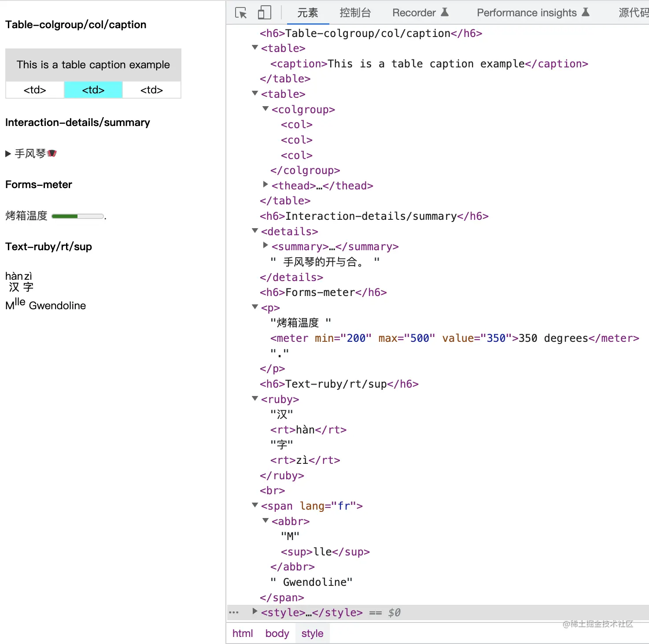Select the second col element line
The height and width of the screenshot is (644, 649).
(297, 140)
